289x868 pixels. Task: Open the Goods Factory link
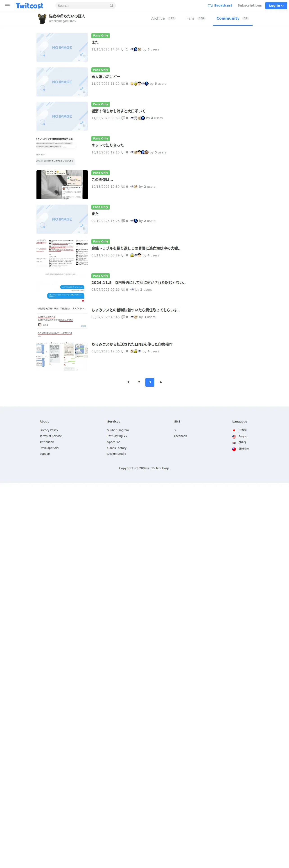pos(117,448)
